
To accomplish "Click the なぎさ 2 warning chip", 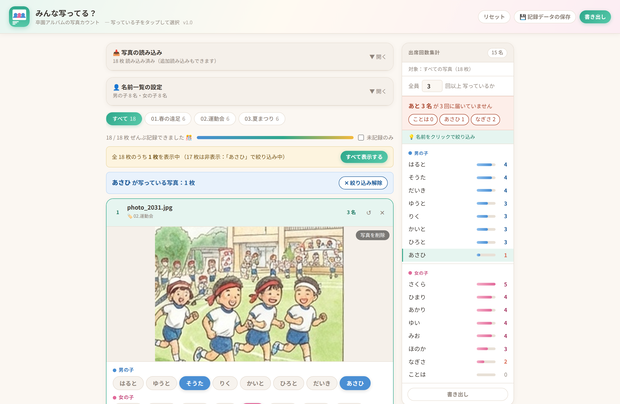I will (485, 119).
